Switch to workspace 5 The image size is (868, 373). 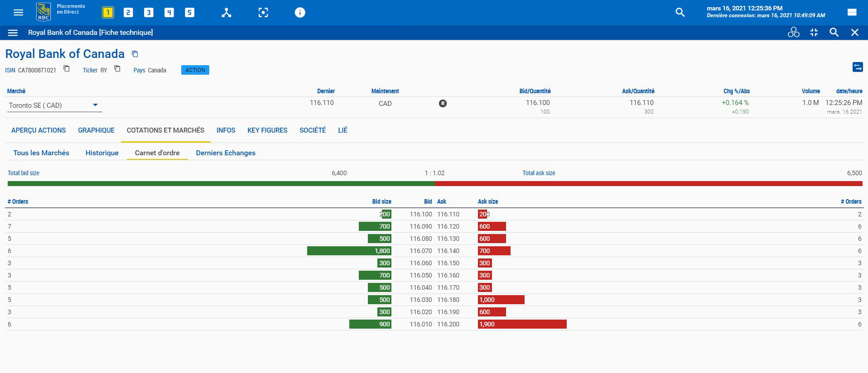tap(189, 13)
